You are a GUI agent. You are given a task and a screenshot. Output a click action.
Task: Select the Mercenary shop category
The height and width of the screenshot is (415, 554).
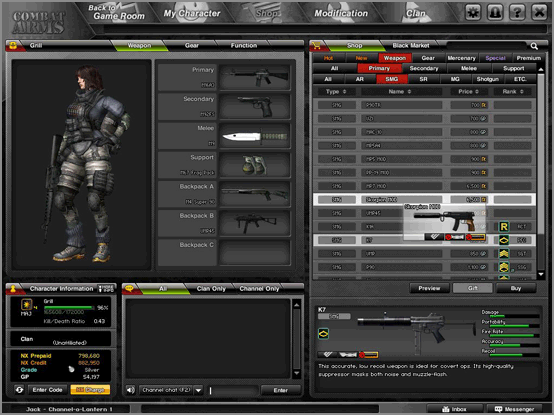pyautogui.click(x=461, y=58)
